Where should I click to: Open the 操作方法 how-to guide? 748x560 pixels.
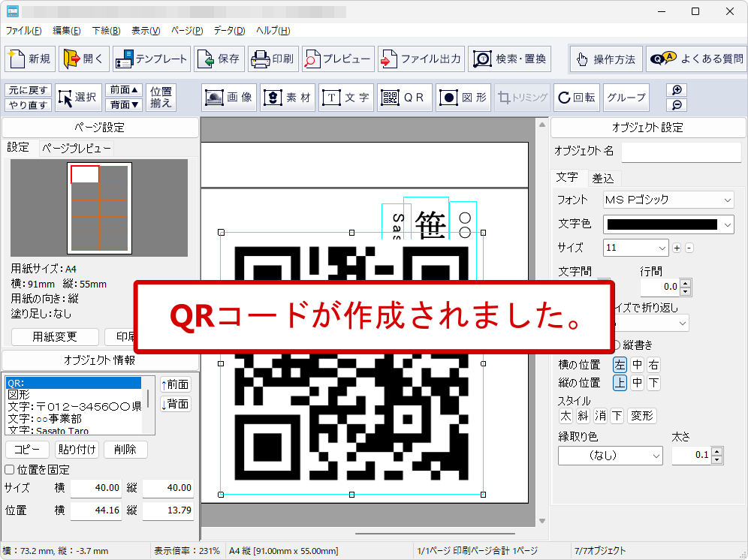pos(606,59)
